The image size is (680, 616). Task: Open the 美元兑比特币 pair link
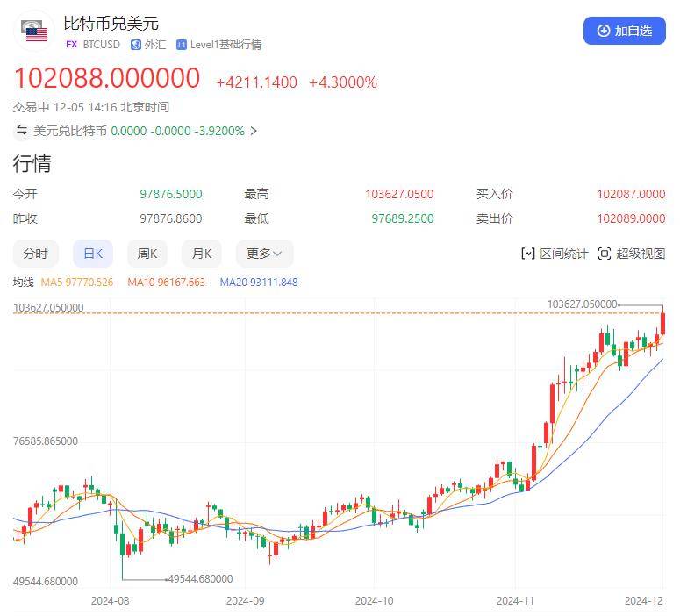pos(70,131)
